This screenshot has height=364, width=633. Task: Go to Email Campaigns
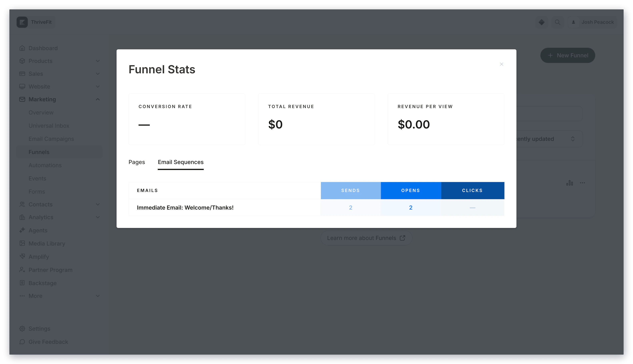(51, 139)
